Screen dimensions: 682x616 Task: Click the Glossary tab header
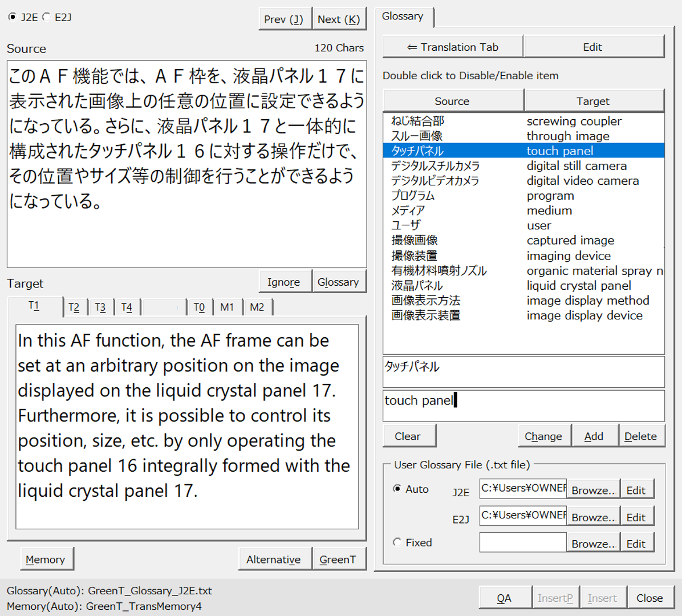click(x=403, y=17)
